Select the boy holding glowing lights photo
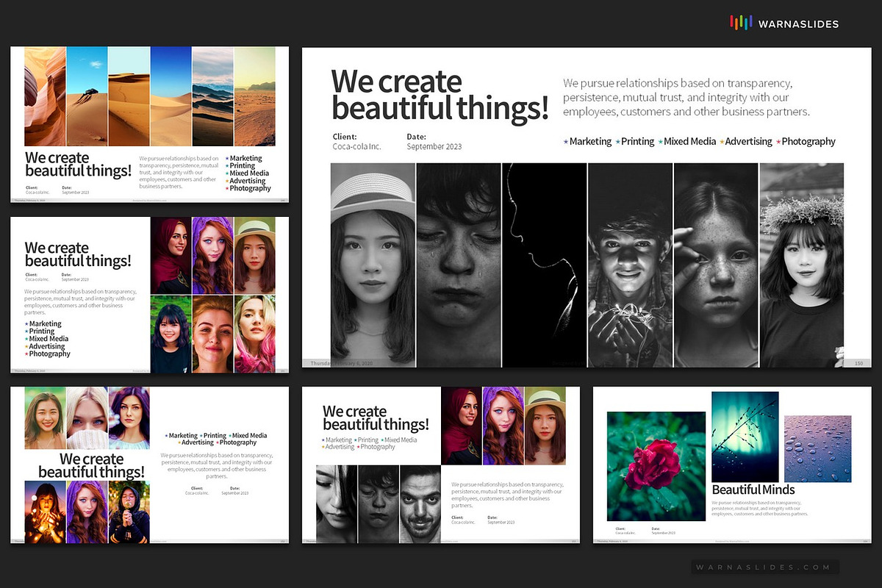The height and width of the screenshot is (588, 882). pos(630,265)
